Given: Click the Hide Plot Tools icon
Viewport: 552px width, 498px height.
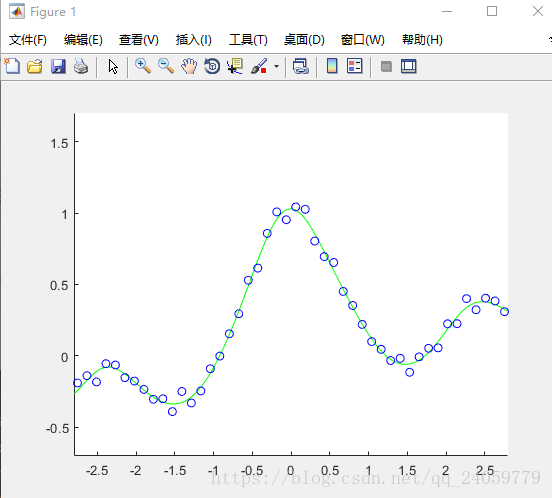Looking at the screenshot, I should tap(386, 66).
